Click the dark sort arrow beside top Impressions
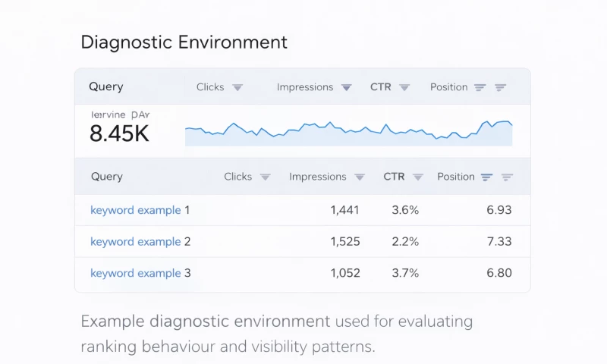The image size is (607, 364). click(346, 87)
